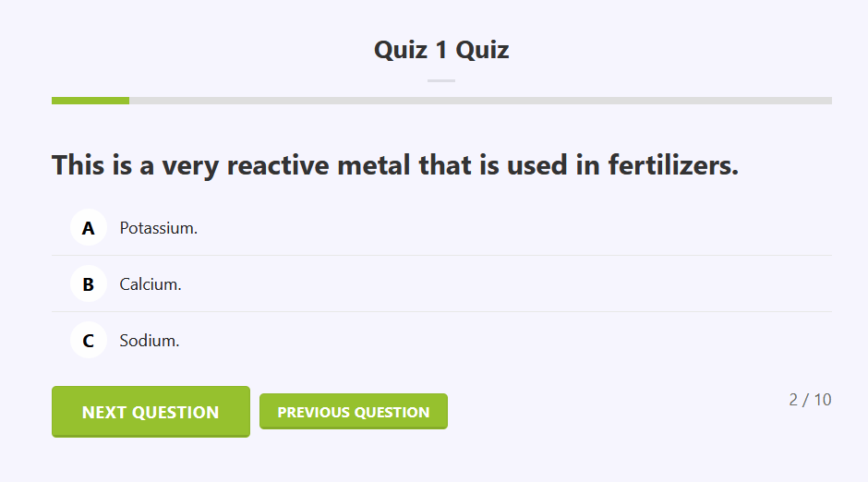Click the number 1 in the quiz title

click(x=442, y=50)
